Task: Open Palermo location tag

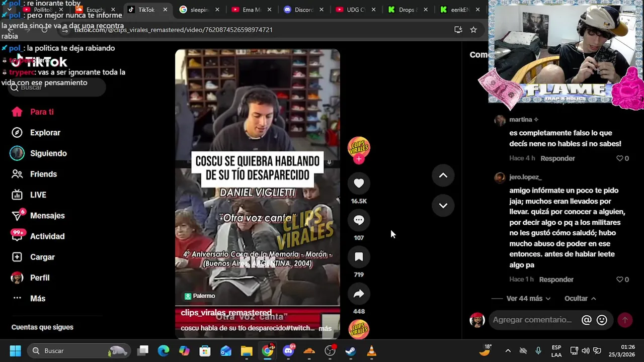Action: (200, 296)
